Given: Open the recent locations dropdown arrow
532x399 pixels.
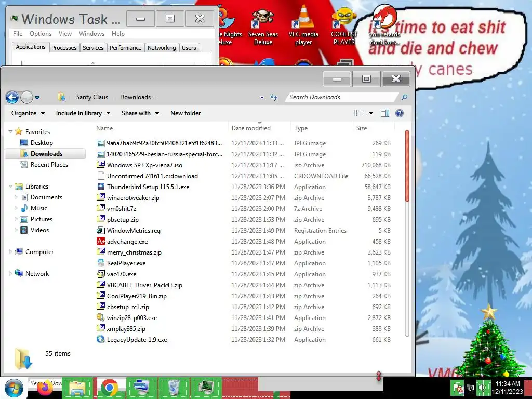Looking at the screenshot, I should 37,98.
